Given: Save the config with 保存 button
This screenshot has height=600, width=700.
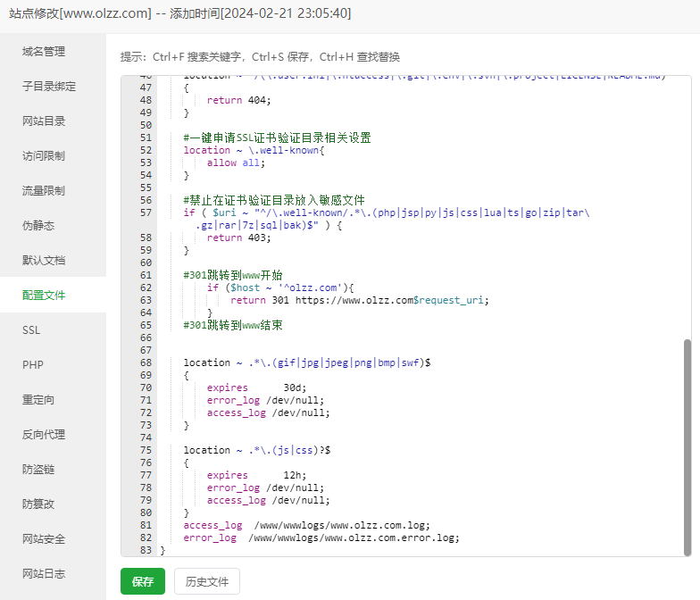Looking at the screenshot, I should (x=143, y=581).
